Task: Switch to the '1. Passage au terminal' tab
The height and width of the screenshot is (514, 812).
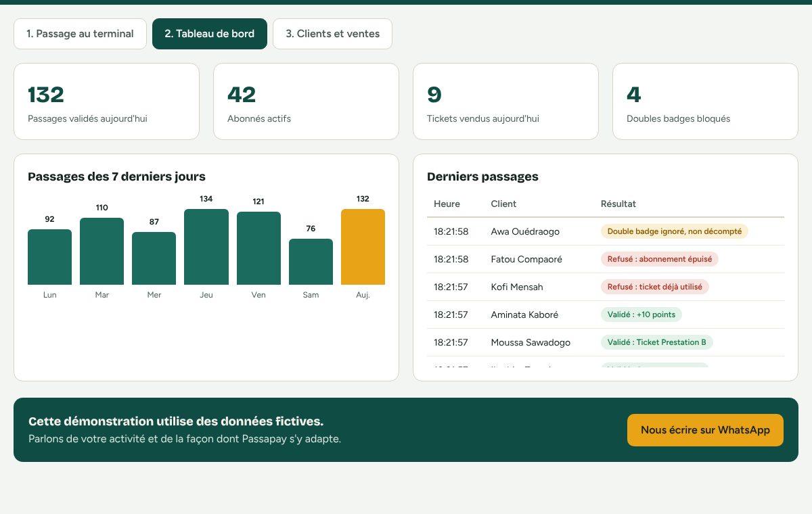Action: (x=80, y=34)
